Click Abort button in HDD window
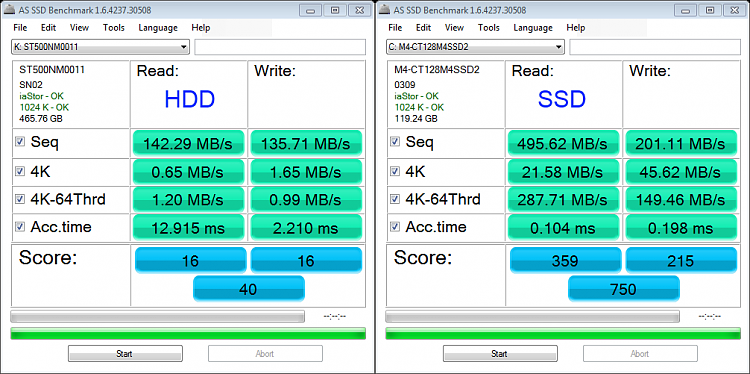This screenshot has width=750, height=374. pyautogui.click(x=265, y=353)
